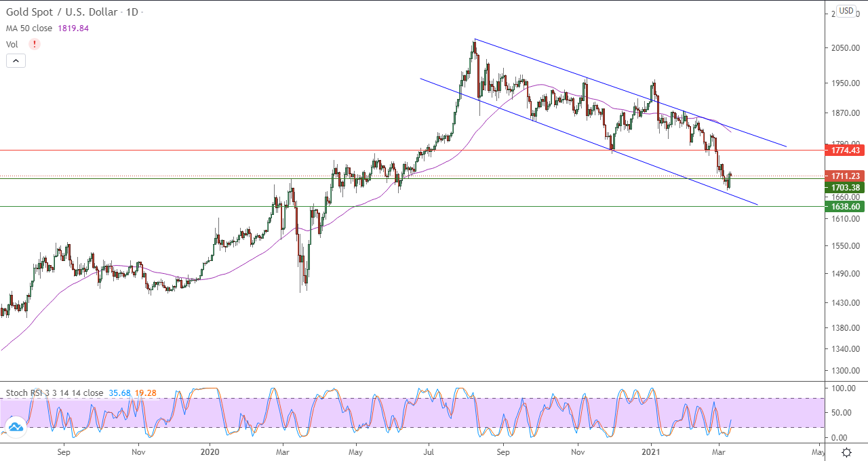Open the USD currency selector
Viewport: 868px width, 461px height.
pyautogui.click(x=846, y=11)
